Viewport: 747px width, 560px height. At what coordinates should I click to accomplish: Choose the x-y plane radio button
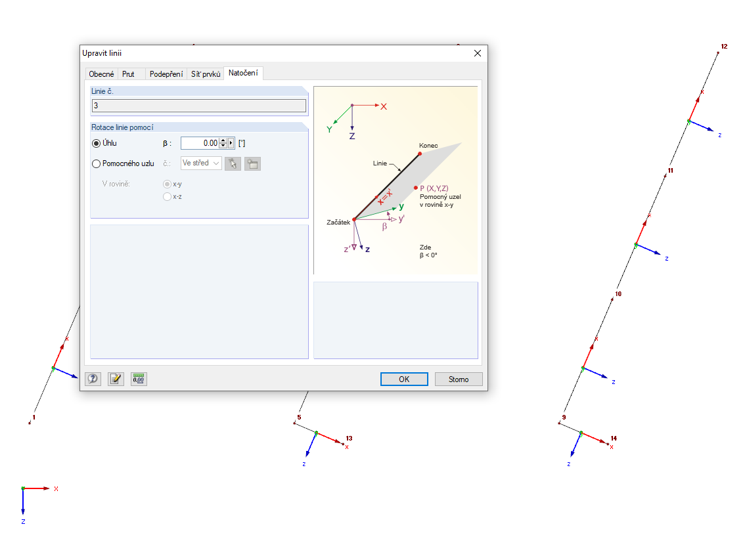168,184
